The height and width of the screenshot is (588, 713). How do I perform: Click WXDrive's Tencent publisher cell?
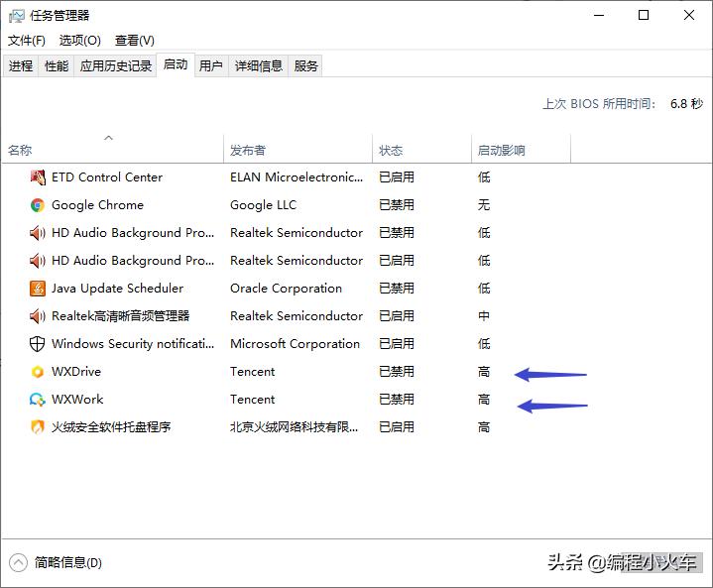[252, 372]
